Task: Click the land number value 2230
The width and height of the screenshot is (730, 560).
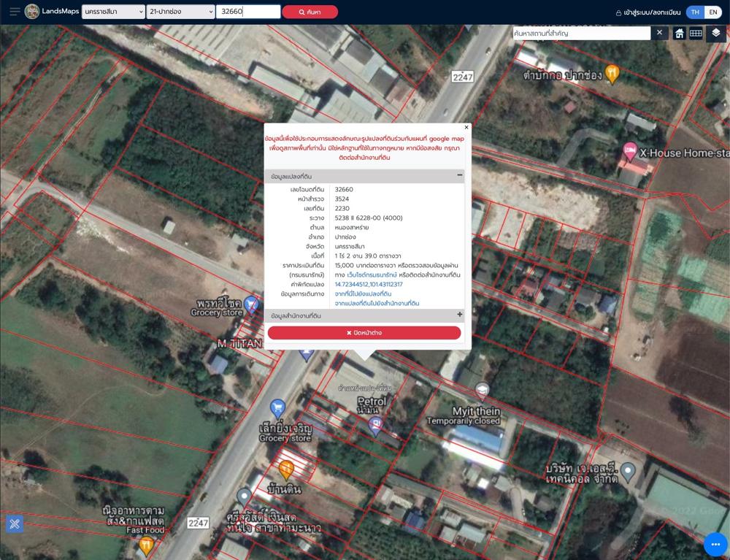Action: point(342,209)
